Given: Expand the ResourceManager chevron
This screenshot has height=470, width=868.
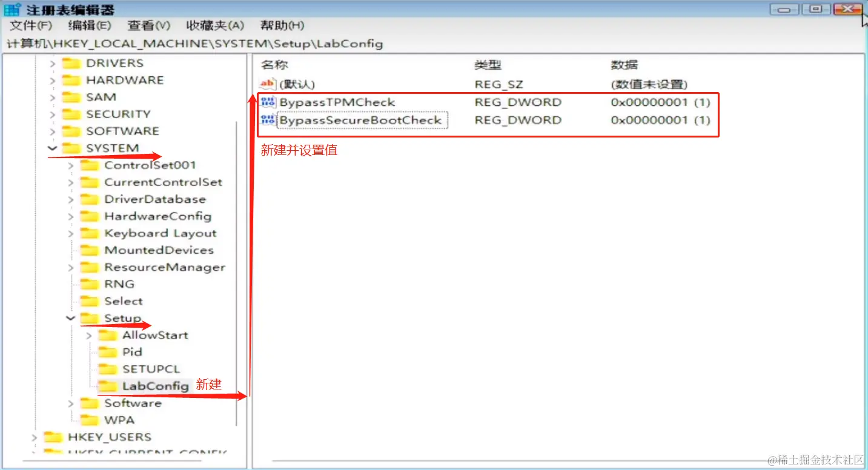Looking at the screenshot, I should point(71,267).
